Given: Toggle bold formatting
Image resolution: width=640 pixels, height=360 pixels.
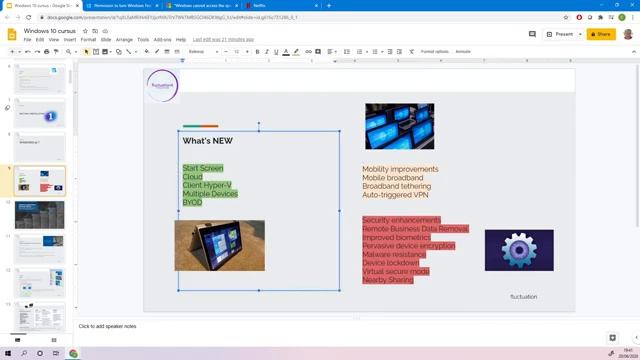Looking at the screenshot, I should (257, 52).
